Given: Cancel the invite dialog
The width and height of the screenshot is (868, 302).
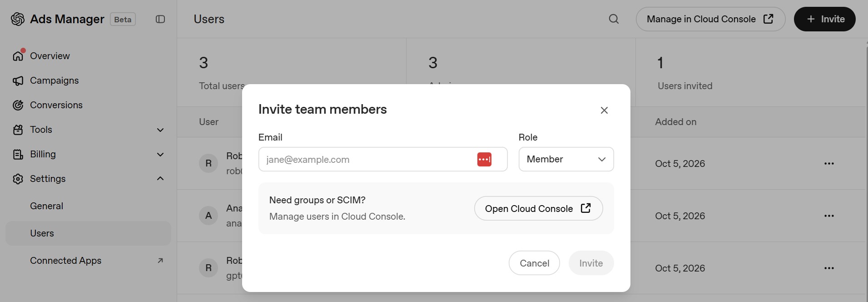Looking at the screenshot, I should click(534, 263).
